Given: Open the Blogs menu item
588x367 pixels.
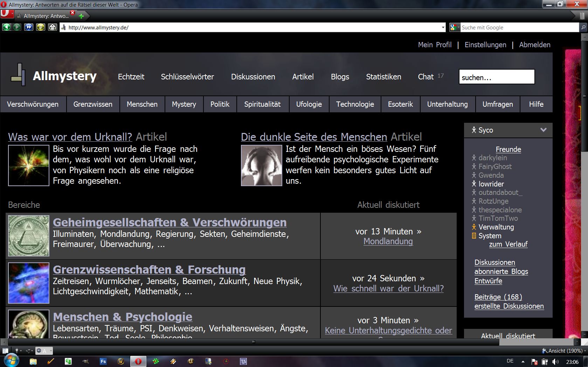Looking at the screenshot, I should click(x=340, y=77).
